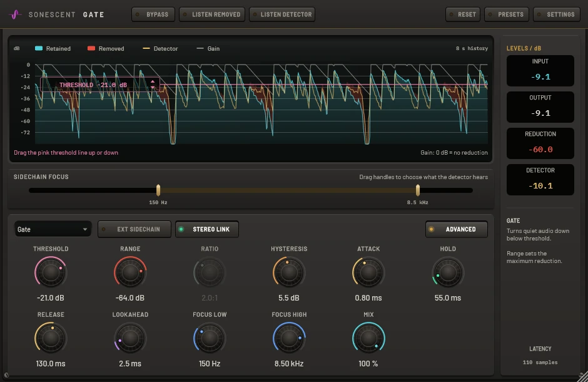Image resolution: width=588 pixels, height=382 pixels.
Task: Enable LISTEN DETECTOR monitoring
Action: [282, 14]
